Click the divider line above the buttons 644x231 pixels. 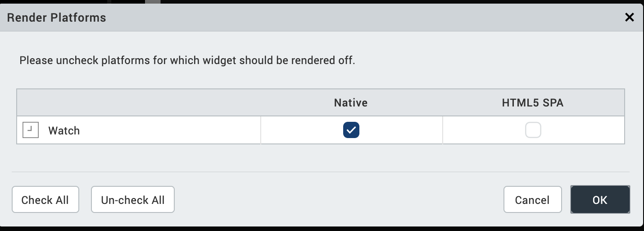(x=321, y=172)
